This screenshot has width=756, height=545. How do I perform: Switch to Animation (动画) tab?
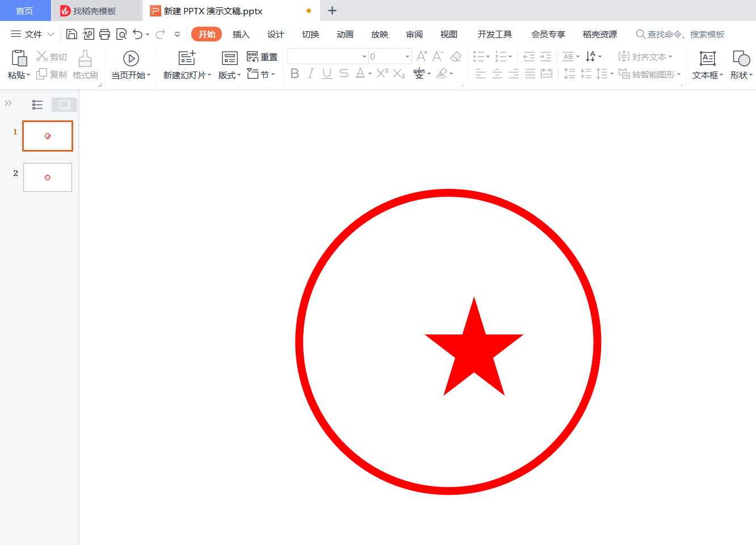345,34
